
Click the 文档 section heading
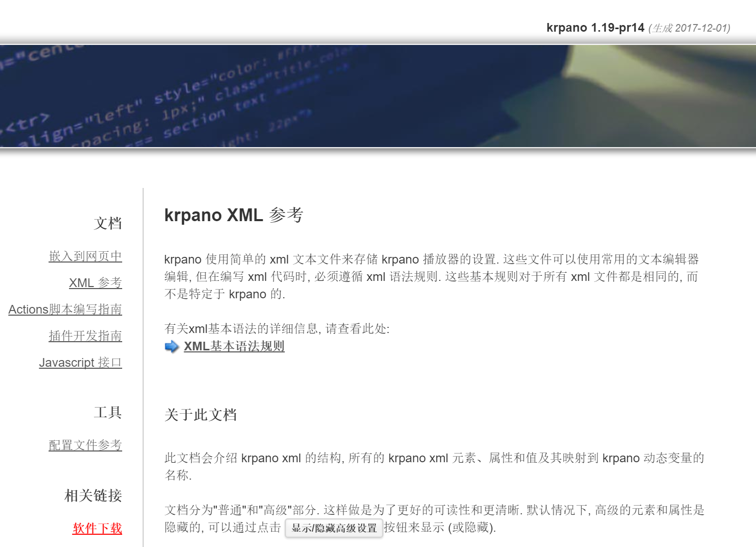(x=107, y=223)
